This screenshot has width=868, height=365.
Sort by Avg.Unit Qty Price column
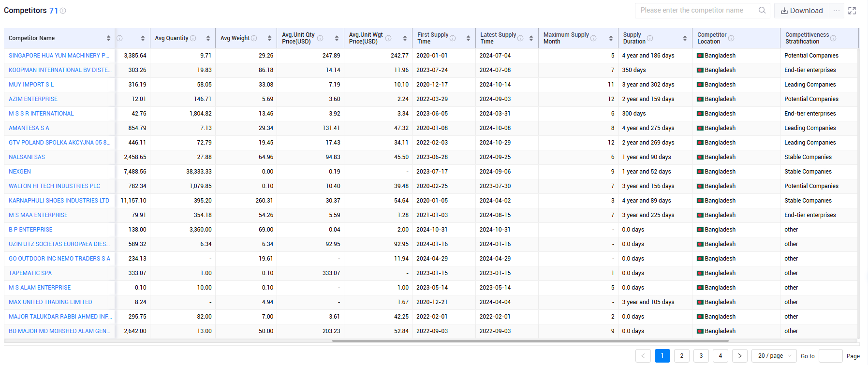tap(337, 38)
